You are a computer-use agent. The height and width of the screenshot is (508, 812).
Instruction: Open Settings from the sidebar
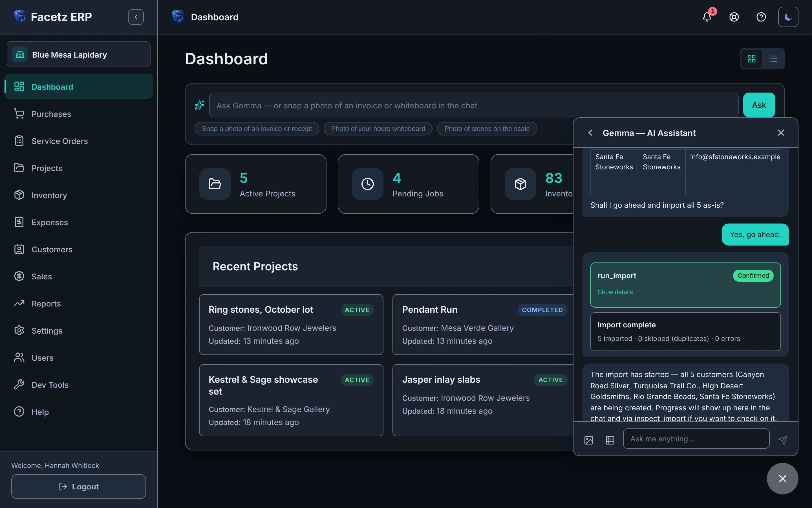78,330
